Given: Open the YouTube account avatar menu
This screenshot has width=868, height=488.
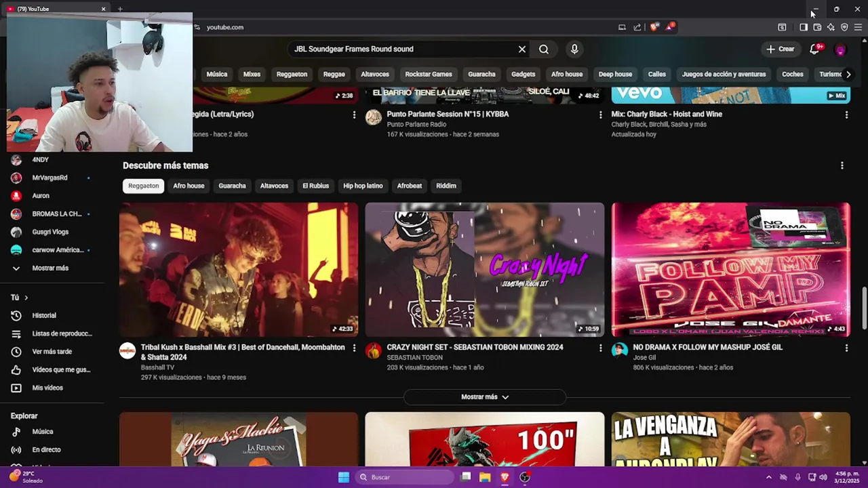Looking at the screenshot, I should pyautogui.click(x=840, y=49).
